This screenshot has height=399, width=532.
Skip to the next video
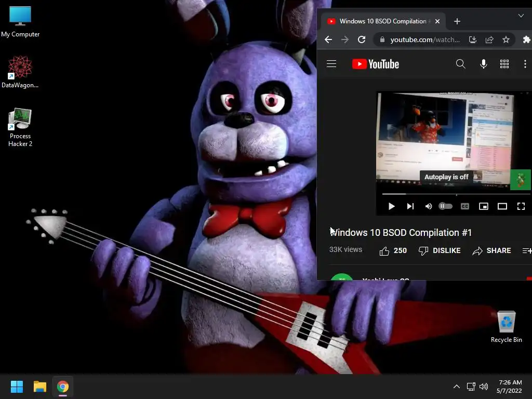[x=410, y=206]
